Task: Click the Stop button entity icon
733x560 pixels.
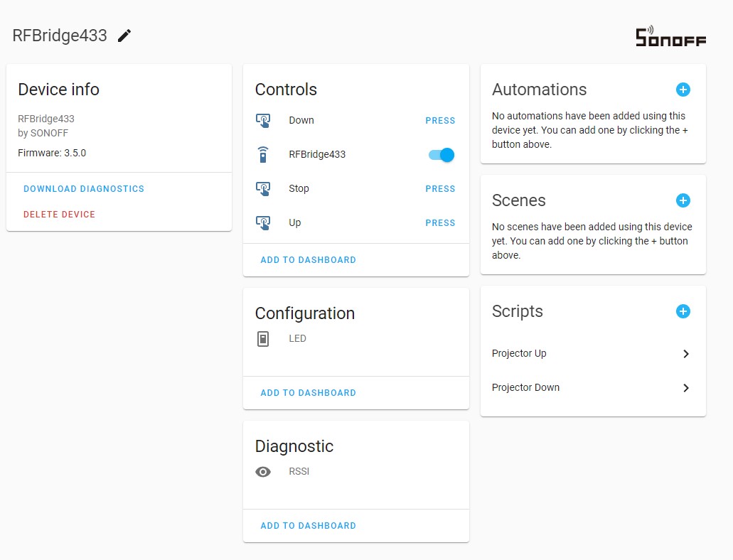Action: tap(263, 189)
